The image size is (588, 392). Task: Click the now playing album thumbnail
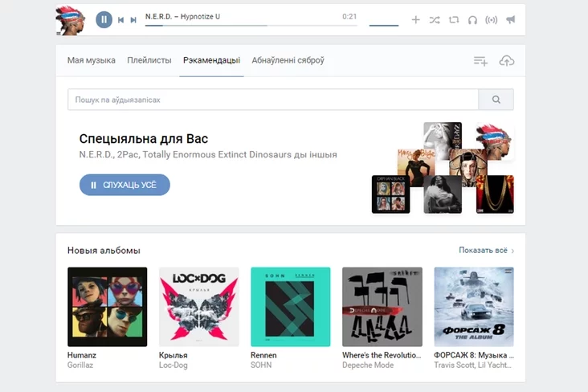coord(70,20)
